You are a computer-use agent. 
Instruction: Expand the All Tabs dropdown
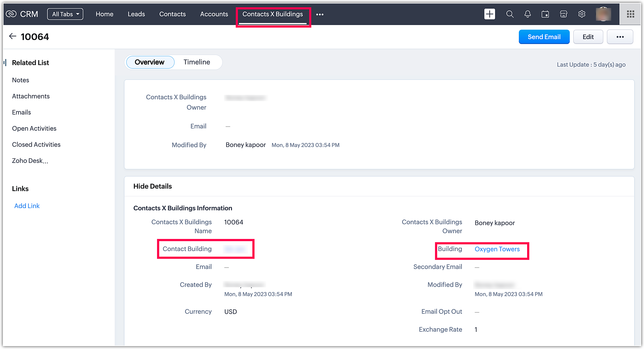65,14
